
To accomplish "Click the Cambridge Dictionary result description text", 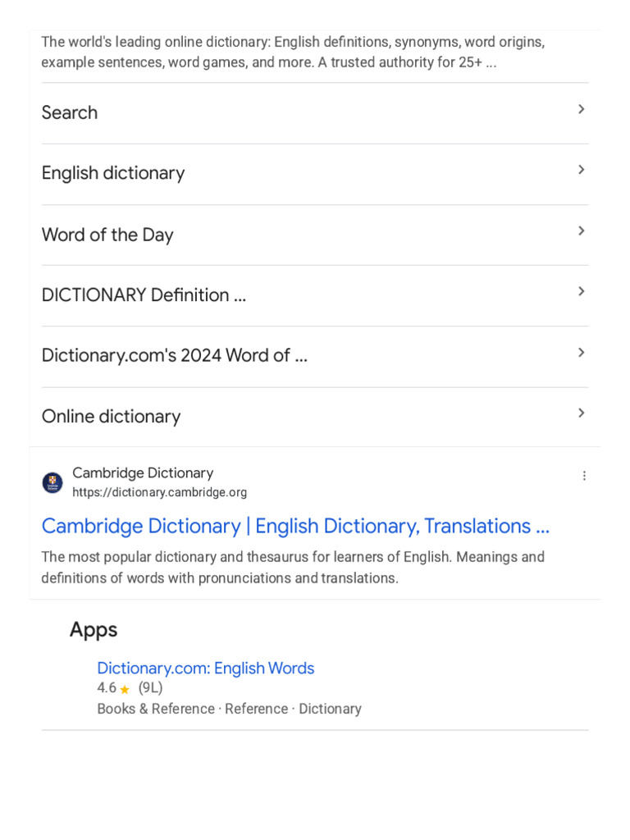I will (293, 568).
